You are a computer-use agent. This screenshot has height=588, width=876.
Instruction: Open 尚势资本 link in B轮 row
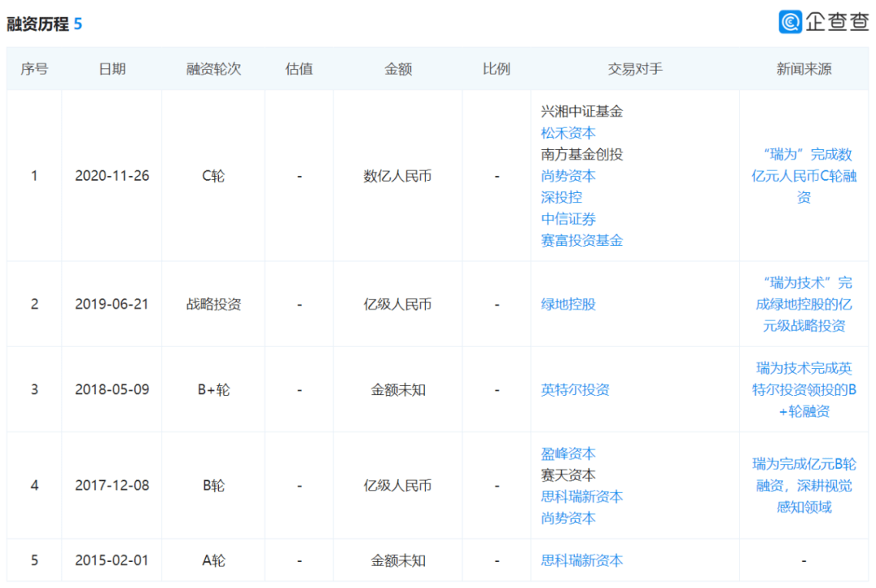[x=568, y=518]
